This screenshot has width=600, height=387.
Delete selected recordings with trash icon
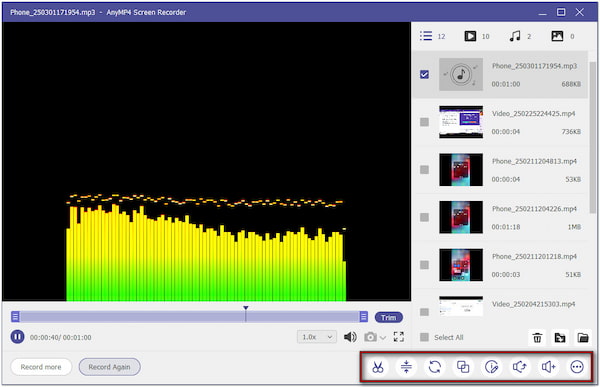(537, 338)
